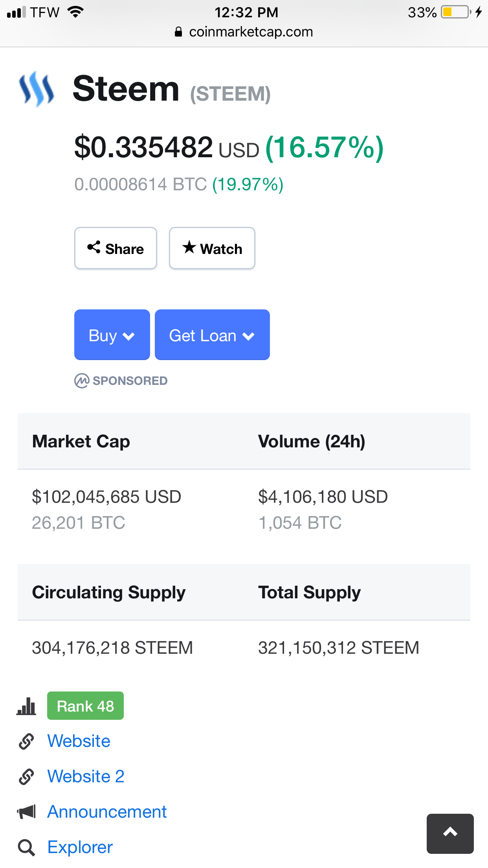Open the Announcement link
The image size is (488, 868).
click(x=107, y=812)
